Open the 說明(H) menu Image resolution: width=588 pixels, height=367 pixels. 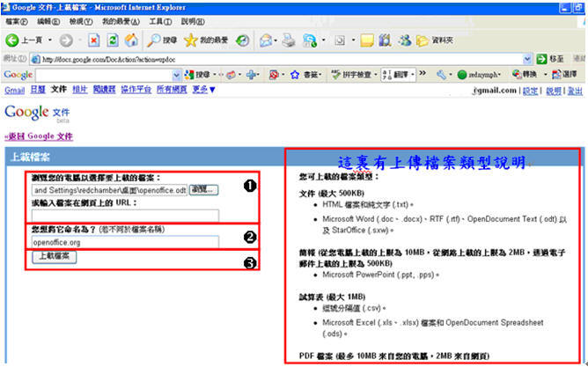pos(193,22)
